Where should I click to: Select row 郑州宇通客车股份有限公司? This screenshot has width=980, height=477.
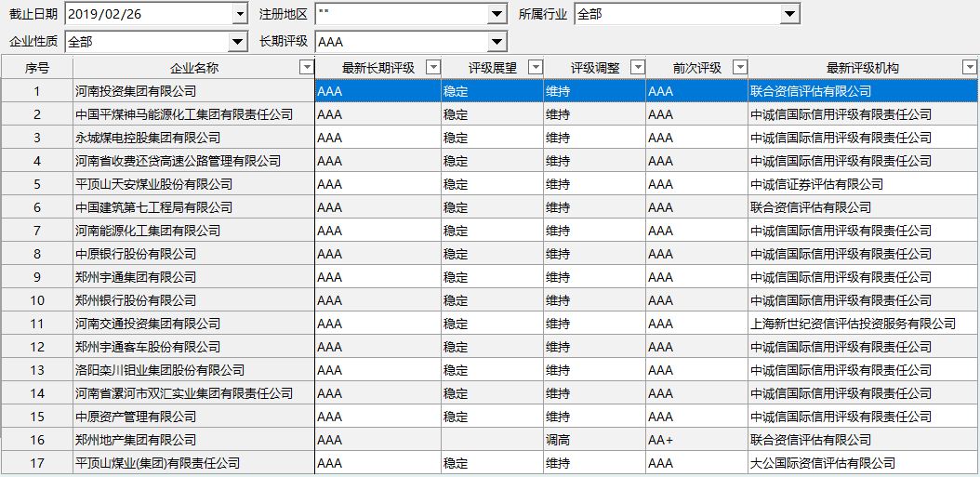point(490,346)
